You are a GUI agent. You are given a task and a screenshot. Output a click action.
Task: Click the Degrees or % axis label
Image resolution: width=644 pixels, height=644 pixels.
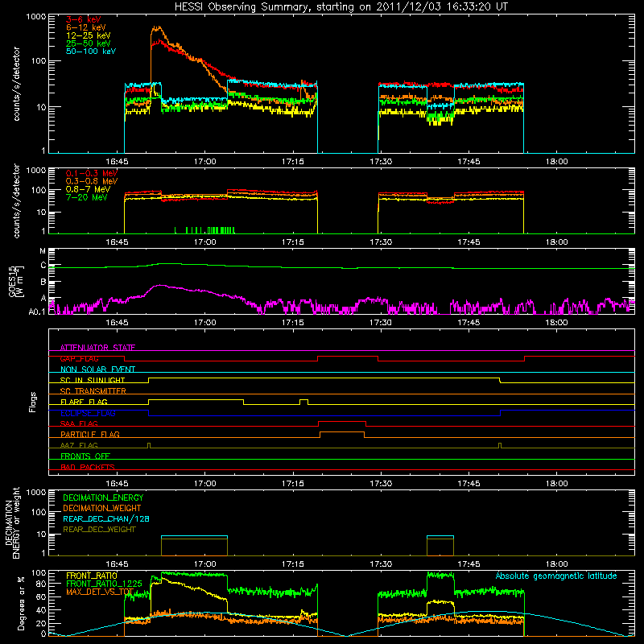(x=21, y=603)
